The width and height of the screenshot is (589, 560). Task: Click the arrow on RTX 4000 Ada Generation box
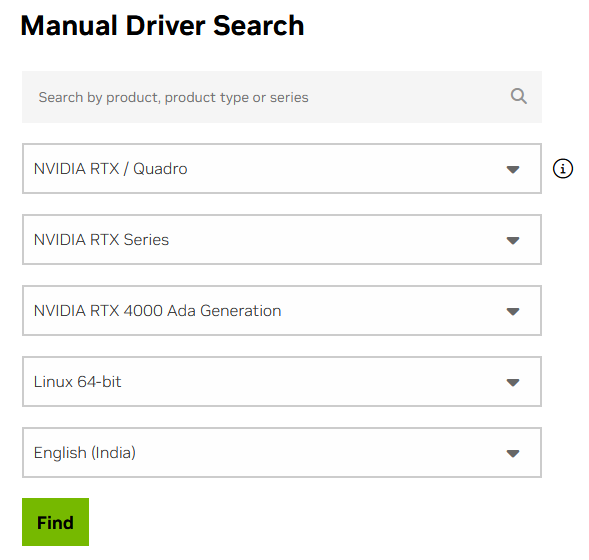tap(513, 311)
